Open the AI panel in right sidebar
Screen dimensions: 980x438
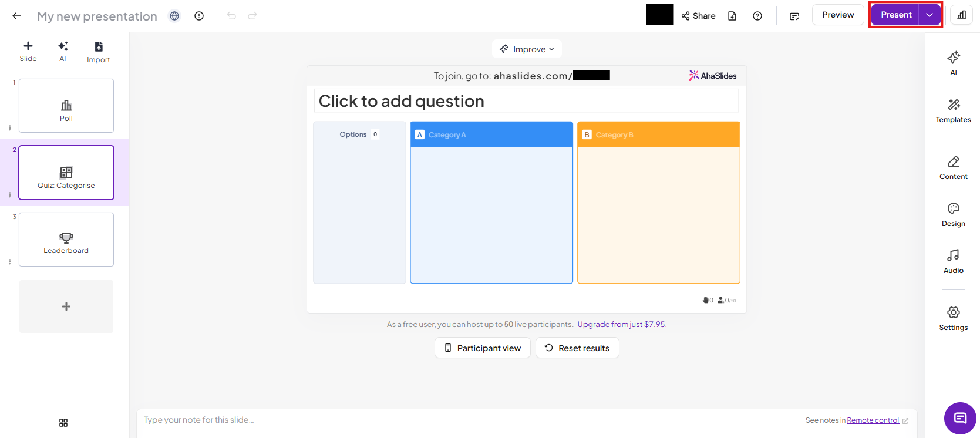tap(953, 63)
